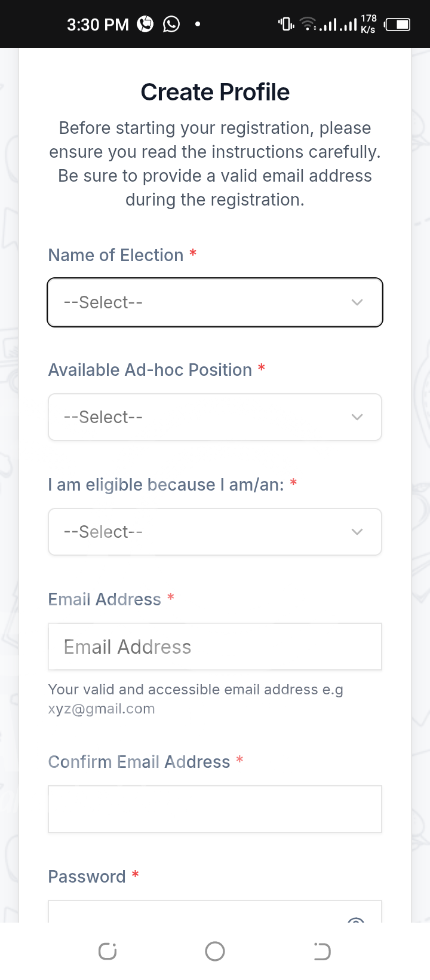
Task: Tap the globe notification icon beside the time
Action: tap(145, 24)
